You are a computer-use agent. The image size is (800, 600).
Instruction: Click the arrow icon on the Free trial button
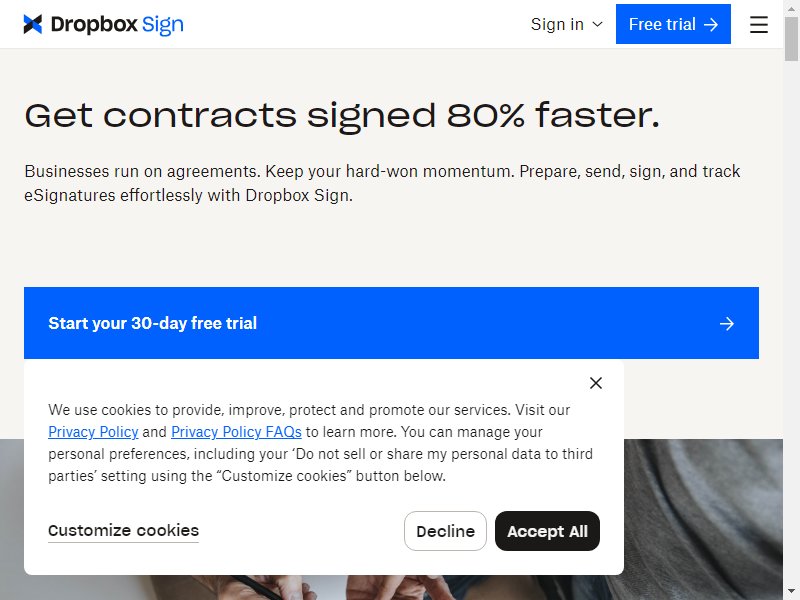[711, 24]
